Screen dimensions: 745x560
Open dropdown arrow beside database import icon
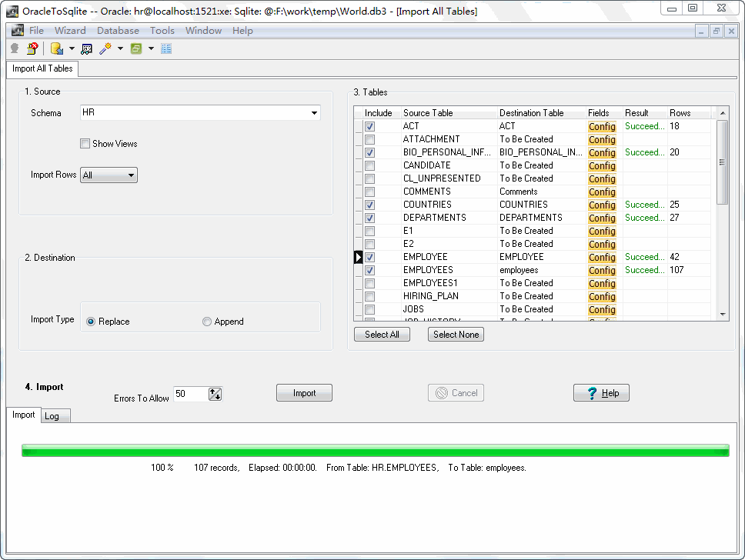[x=72, y=48]
